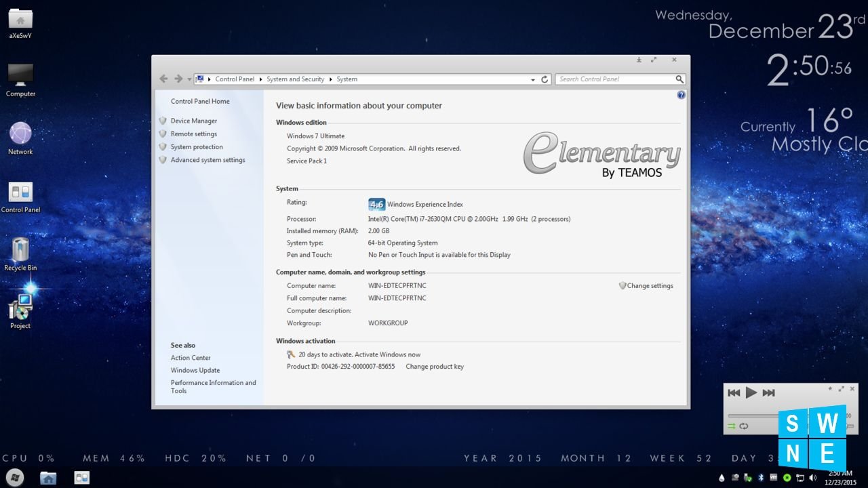This screenshot has width=868, height=488.
Task: Click the VMware tools tray icon
Action: (x=774, y=478)
